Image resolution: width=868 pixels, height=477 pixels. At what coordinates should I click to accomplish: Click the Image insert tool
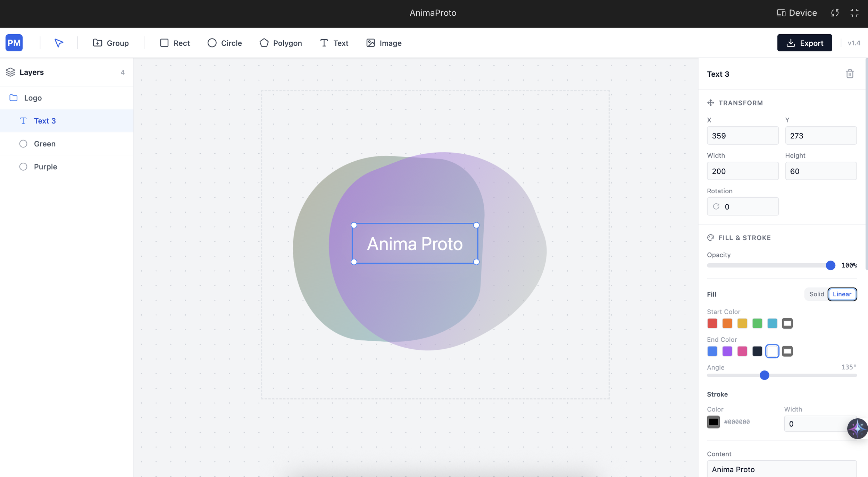pyautogui.click(x=384, y=43)
